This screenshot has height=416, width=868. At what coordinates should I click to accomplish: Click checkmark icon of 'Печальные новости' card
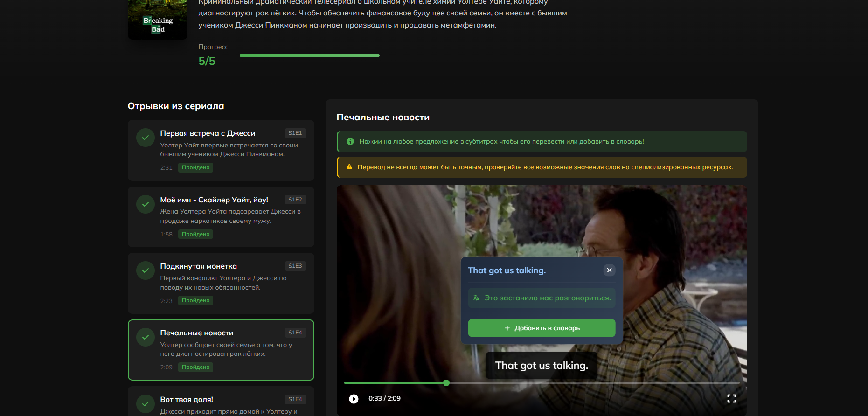pos(146,337)
